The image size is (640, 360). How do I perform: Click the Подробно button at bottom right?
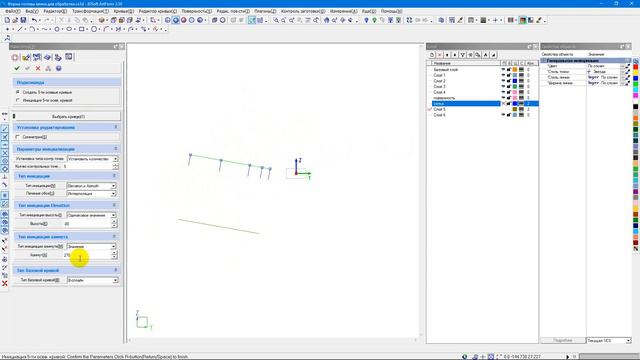tap(563, 340)
